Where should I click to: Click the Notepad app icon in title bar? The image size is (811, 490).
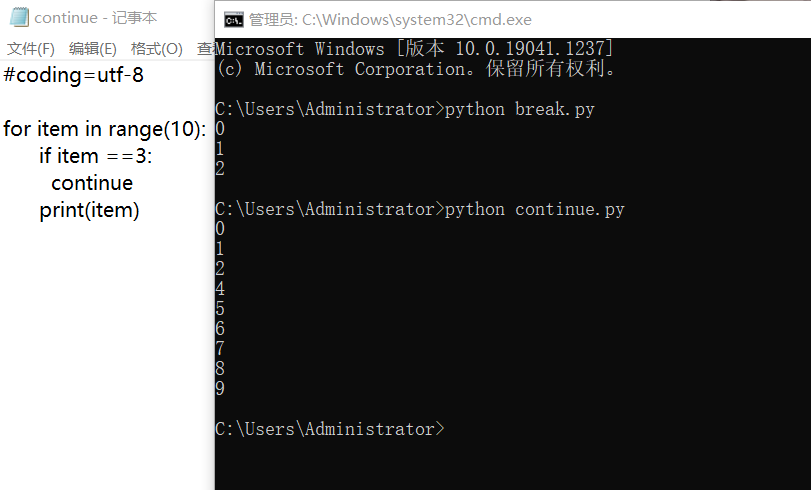click(x=18, y=18)
